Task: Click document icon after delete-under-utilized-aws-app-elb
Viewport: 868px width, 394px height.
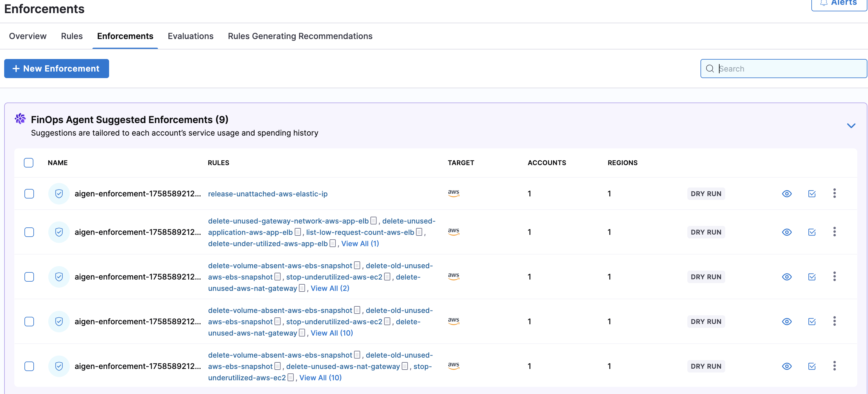Action: click(x=333, y=243)
